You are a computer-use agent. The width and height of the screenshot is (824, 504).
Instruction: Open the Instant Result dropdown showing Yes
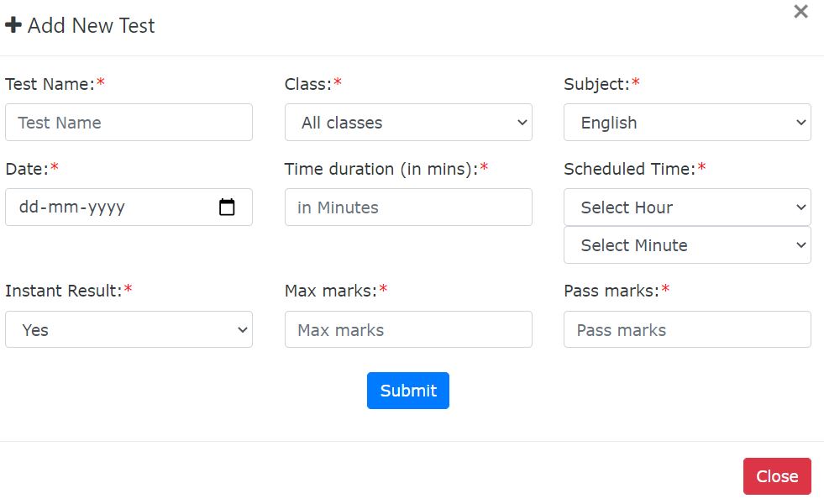pos(129,330)
